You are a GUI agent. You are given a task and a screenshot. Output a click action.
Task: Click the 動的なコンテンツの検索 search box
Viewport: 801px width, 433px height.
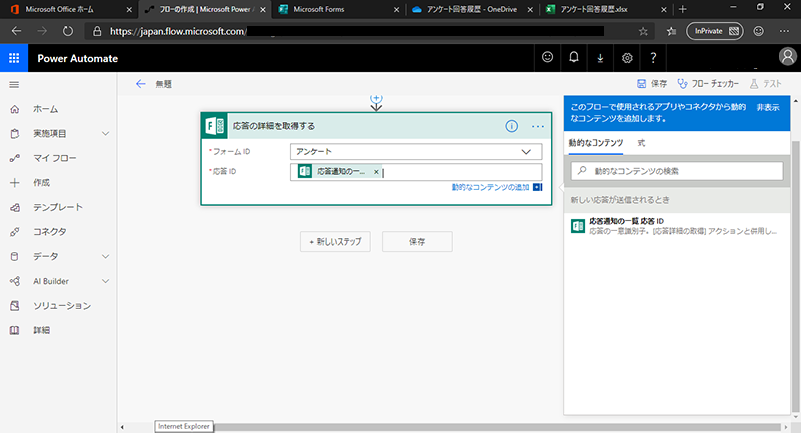[677, 171]
